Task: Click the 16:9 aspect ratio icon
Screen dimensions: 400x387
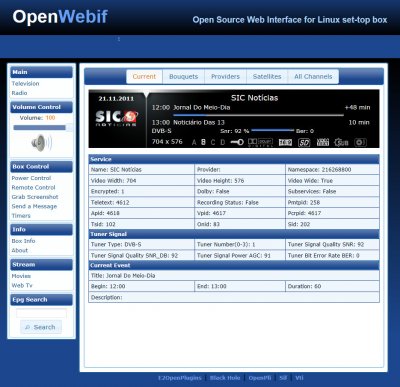Action: tap(285, 142)
